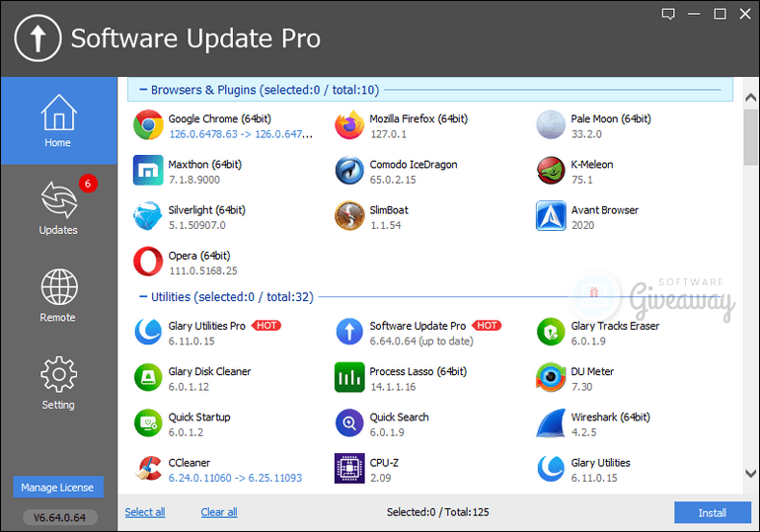Click the Comodo IceDragon icon
The image size is (760, 532).
[349, 171]
